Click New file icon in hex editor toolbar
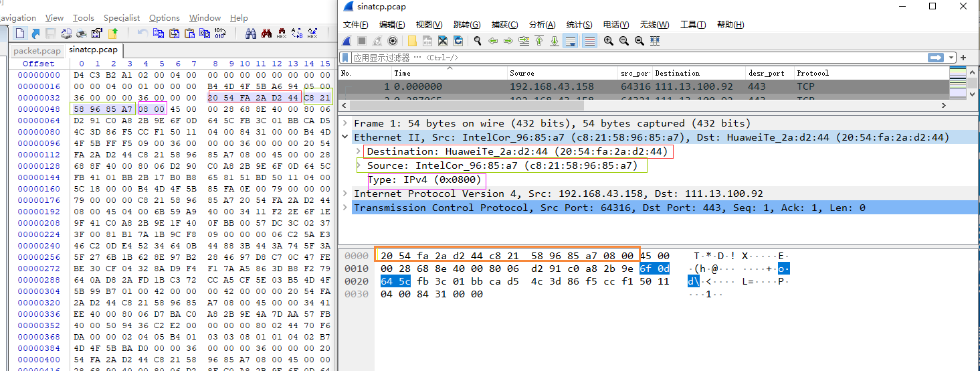Screen dimensions: 980x371 pyautogui.click(x=19, y=33)
